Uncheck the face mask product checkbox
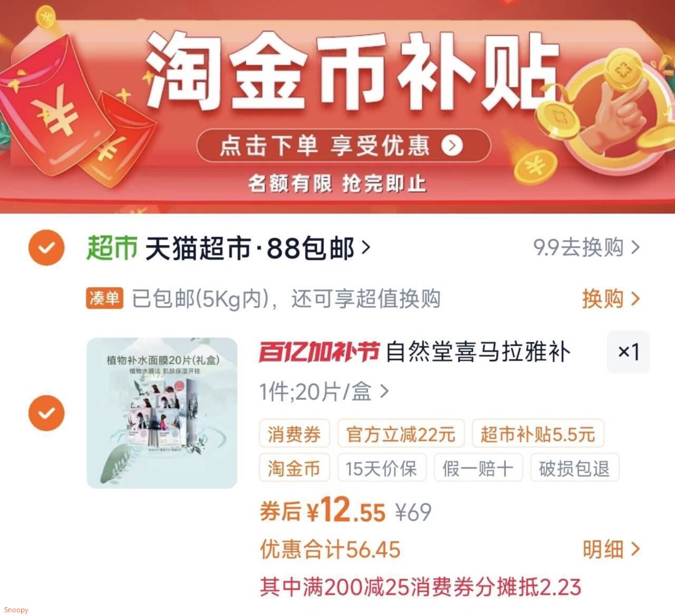 pyautogui.click(x=46, y=413)
